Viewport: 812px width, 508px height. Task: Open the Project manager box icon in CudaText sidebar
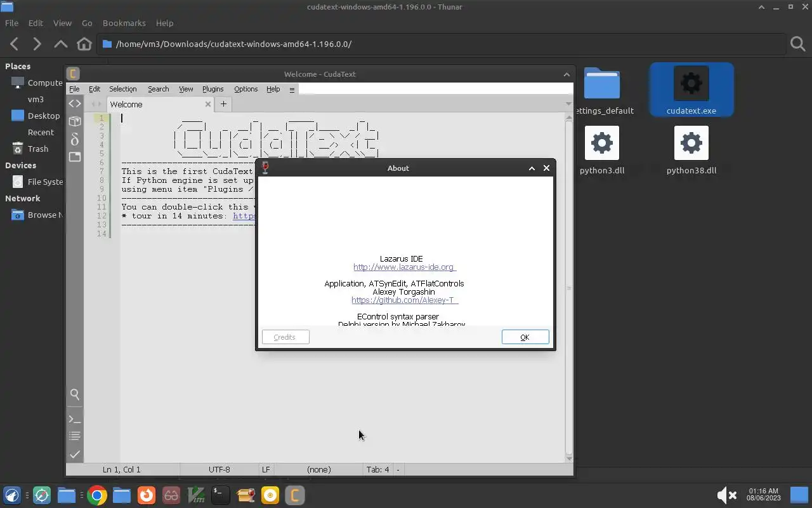75,121
